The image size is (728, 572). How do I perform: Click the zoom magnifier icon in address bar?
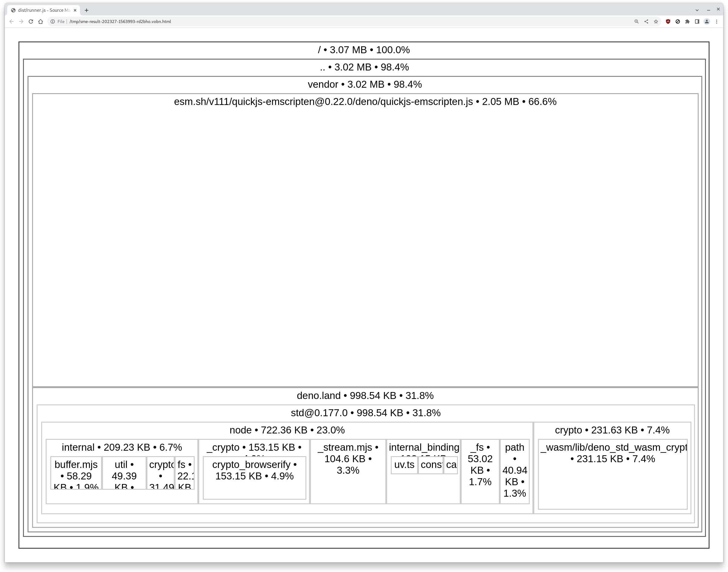click(x=636, y=21)
